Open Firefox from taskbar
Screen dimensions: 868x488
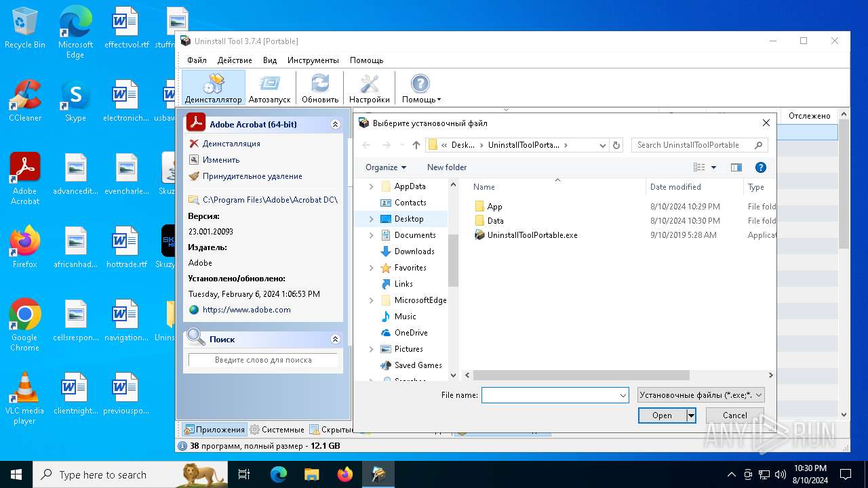click(x=345, y=474)
